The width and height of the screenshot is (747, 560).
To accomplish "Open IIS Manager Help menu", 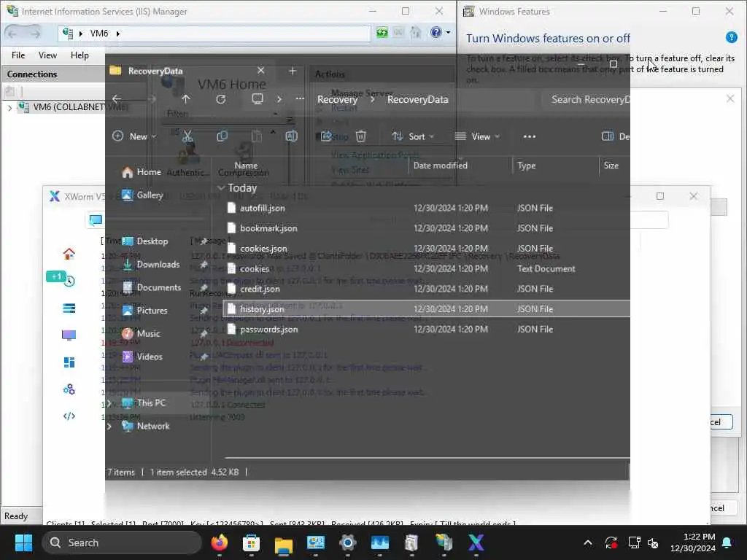I will point(80,55).
